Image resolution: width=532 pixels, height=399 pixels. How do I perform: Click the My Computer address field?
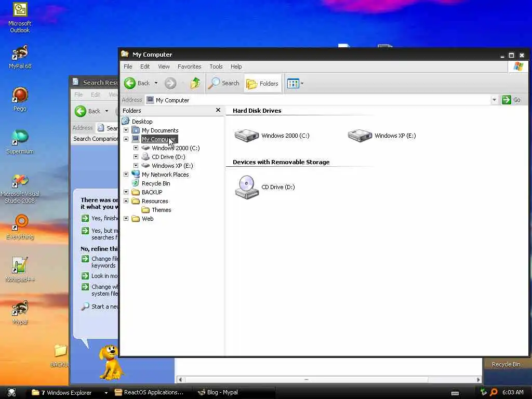pyautogui.click(x=318, y=100)
